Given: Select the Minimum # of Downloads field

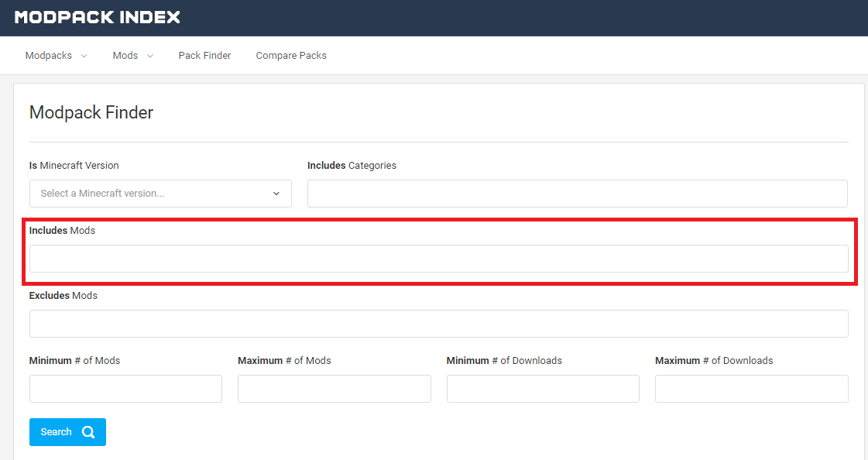Looking at the screenshot, I should tap(543, 389).
